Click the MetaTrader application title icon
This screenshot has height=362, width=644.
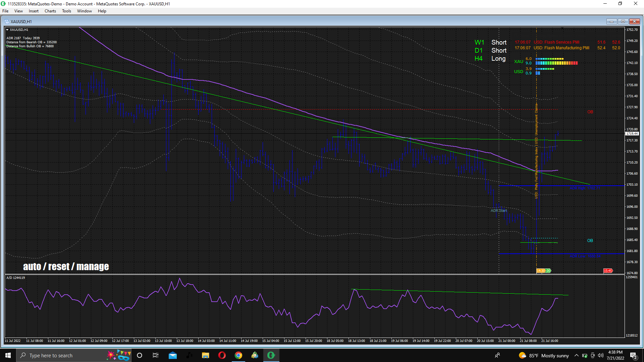pyautogui.click(x=3, y=4)
